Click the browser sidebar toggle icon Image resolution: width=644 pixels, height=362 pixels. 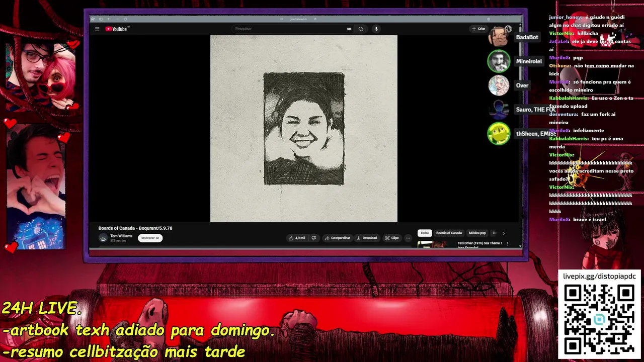tap(101, 19)
